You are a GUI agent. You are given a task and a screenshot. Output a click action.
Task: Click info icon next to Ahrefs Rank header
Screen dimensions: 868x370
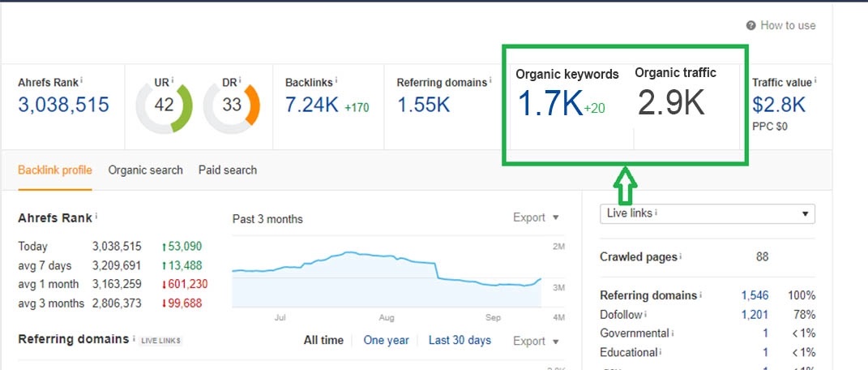tap(82, 80)
